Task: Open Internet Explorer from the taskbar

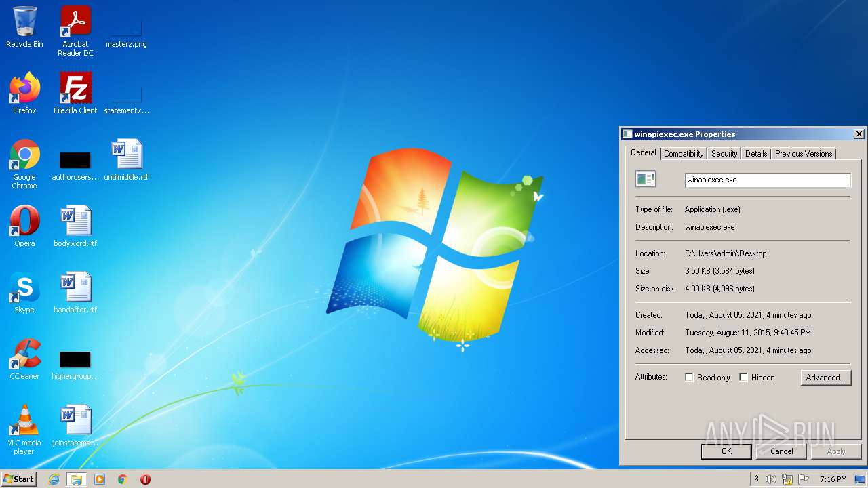Action: 54,479
